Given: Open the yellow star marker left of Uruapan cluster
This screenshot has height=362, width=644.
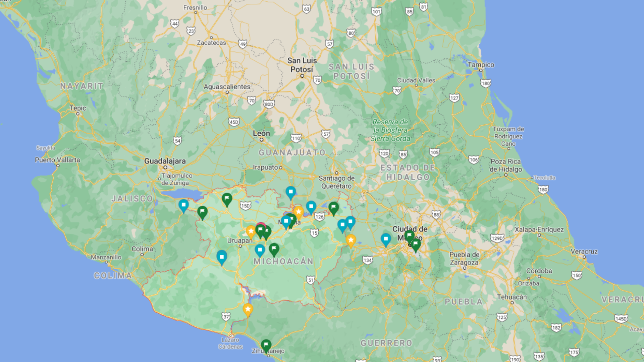Looking at the screenshot, I should coord(251,231).
